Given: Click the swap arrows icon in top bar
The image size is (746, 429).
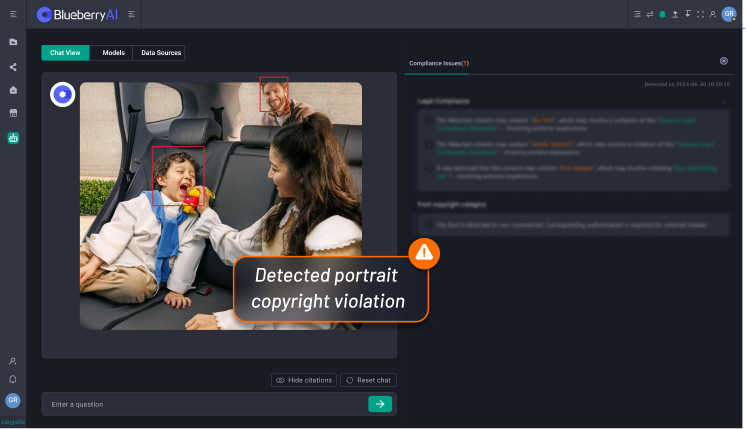Looking at the screenshot, I should tap(649, 14).
